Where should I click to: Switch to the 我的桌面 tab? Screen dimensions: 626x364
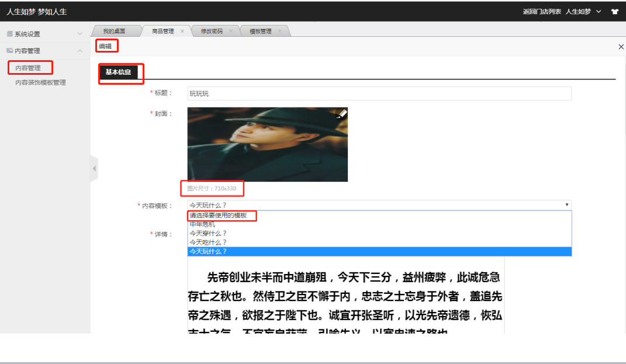pos(114,31)
